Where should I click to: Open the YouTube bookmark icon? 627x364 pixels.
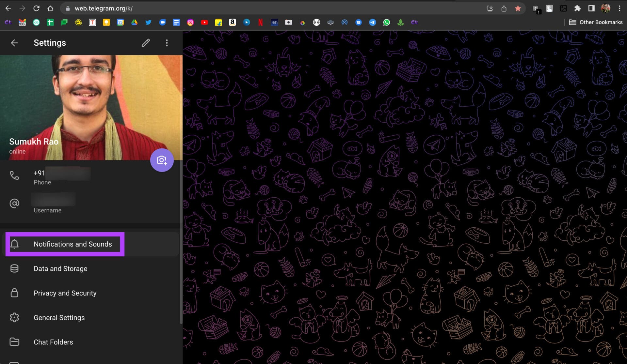point(204,22)
